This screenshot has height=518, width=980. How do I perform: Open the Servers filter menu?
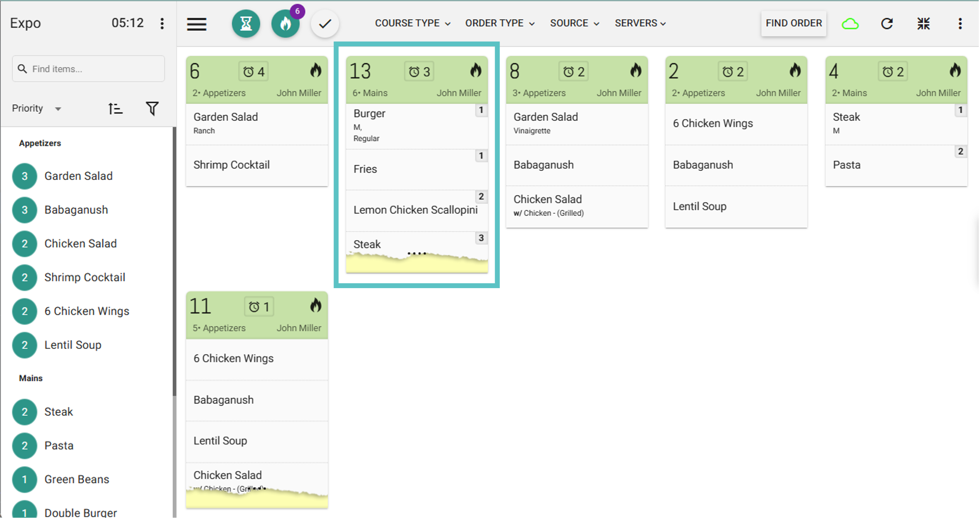point(640,24)
